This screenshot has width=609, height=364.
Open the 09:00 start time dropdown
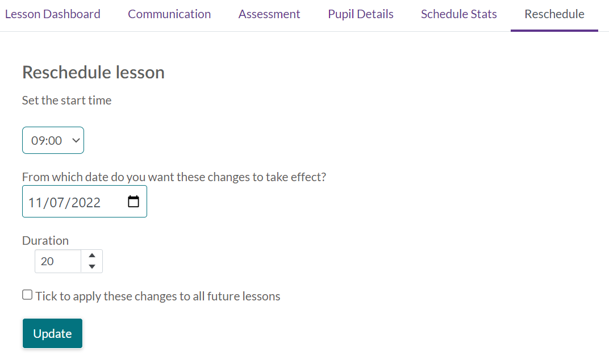pyautogui.click(x=53, y=140)
